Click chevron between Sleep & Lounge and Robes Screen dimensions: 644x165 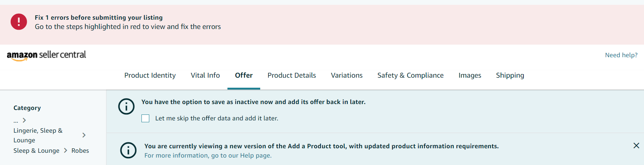[66, 151]
